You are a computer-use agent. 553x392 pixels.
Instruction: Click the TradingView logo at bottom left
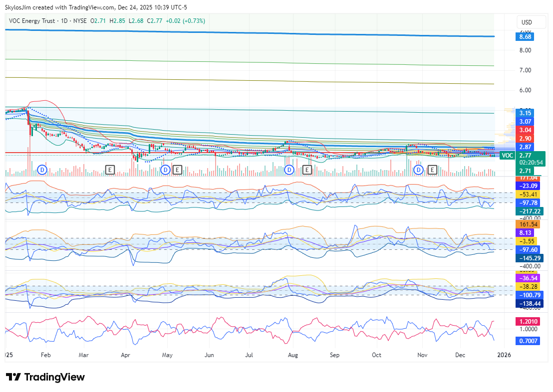point(45,377)
